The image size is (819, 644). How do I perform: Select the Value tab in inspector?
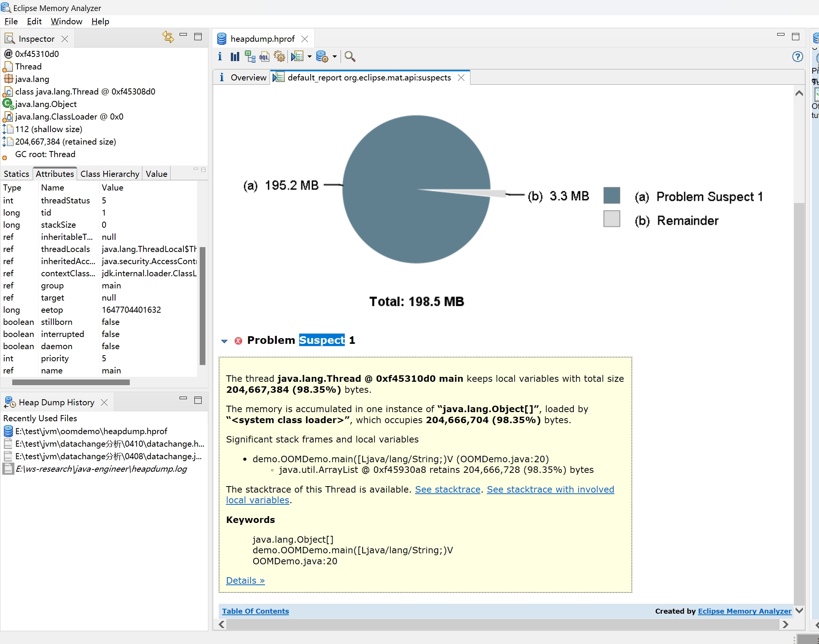pos(156,173)
